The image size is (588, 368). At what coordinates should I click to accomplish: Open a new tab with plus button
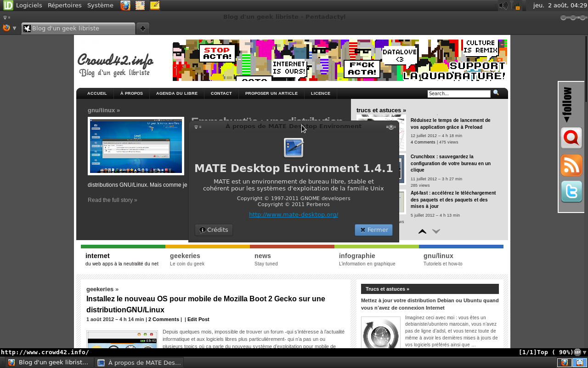tap(143, 29)
